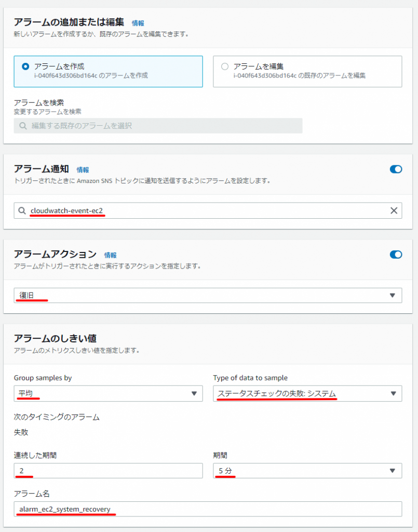Click the 連続した期間 input field

[x=108, y=471]
